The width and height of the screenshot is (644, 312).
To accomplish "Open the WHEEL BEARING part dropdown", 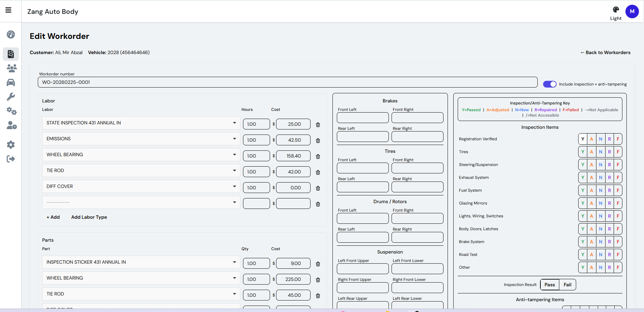I will click(141, 278).
